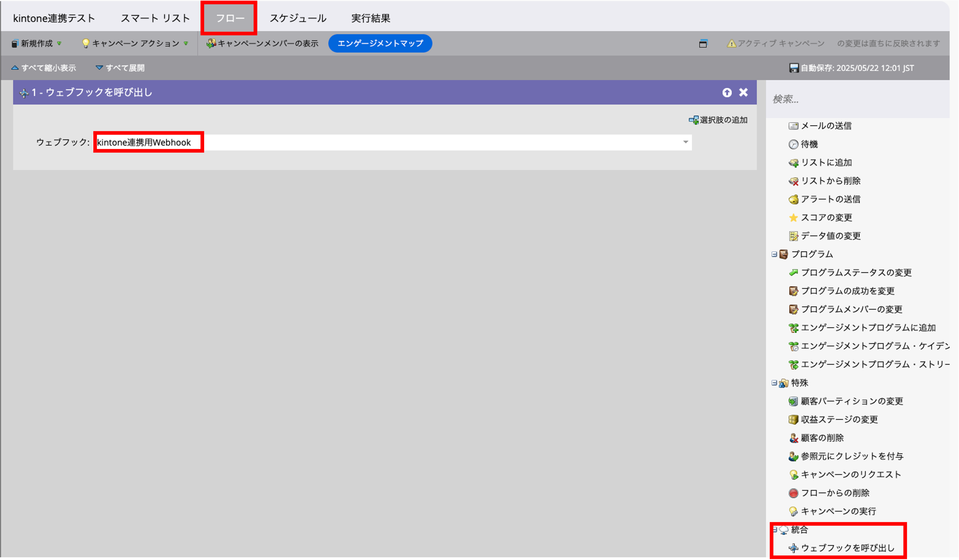The width and height of the screenshot is (959, 560).
Task: Select 顧客パーティションの変更 icon
Action: pos(793,401)
